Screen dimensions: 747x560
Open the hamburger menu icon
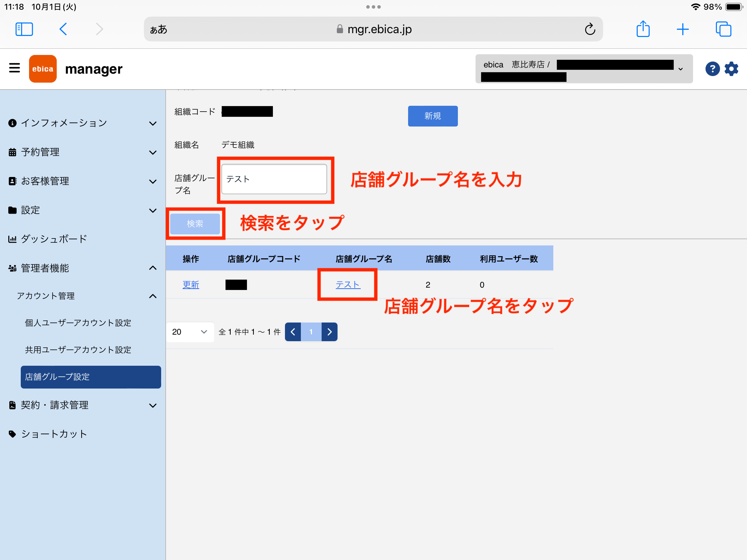tap(15, 68)
